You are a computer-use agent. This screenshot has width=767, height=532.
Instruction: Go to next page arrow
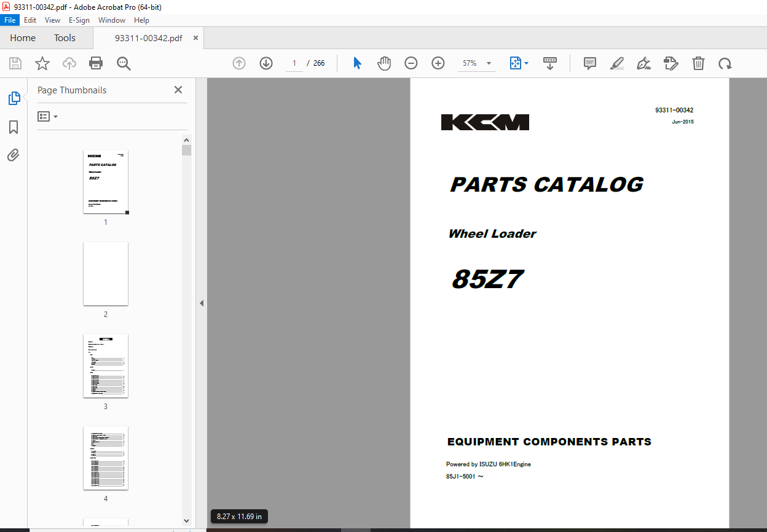click(266, 63)
